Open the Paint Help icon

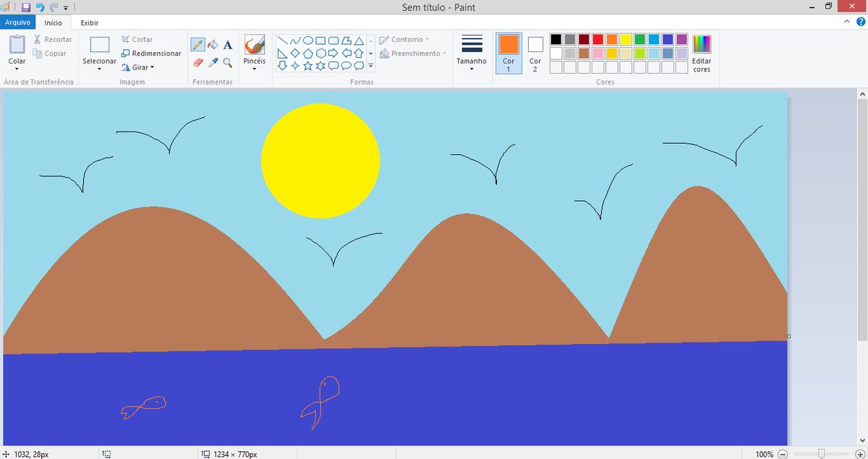point(860,22)
